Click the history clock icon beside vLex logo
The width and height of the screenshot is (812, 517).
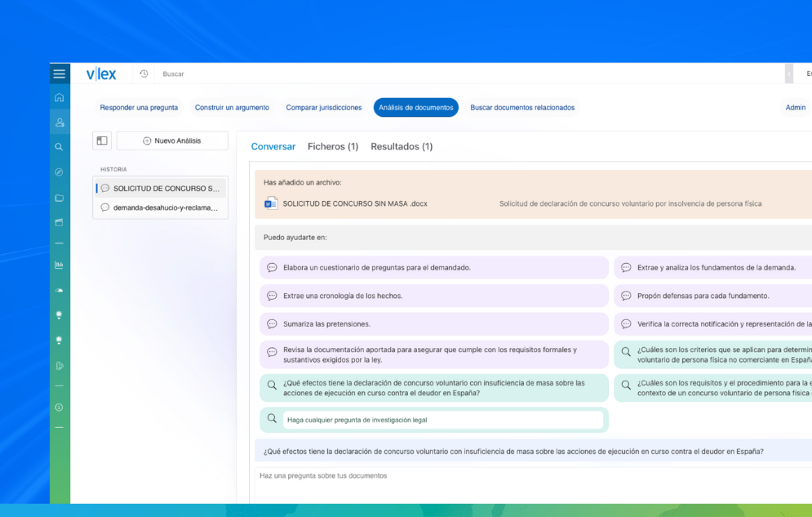coord(144,74)
